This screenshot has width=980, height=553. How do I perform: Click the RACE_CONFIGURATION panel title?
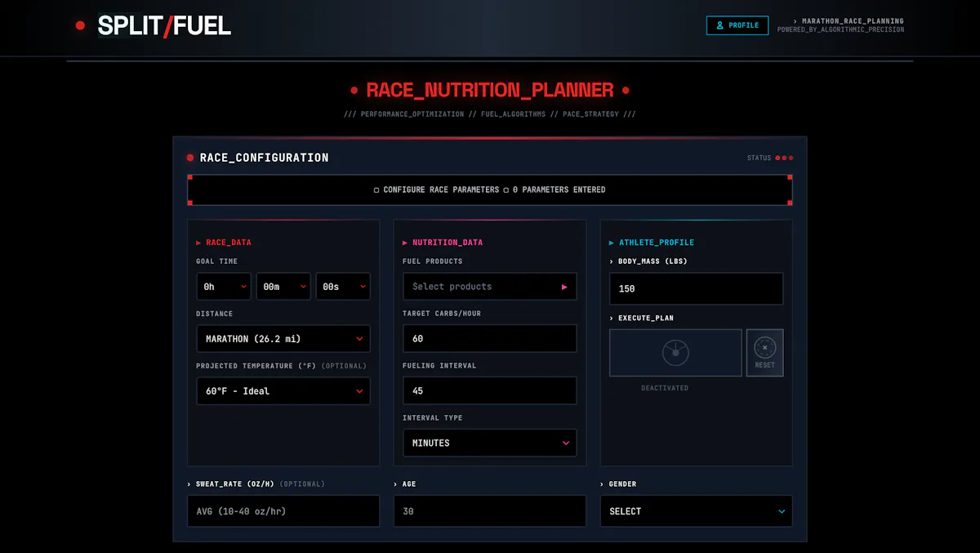tap(265, 158)
